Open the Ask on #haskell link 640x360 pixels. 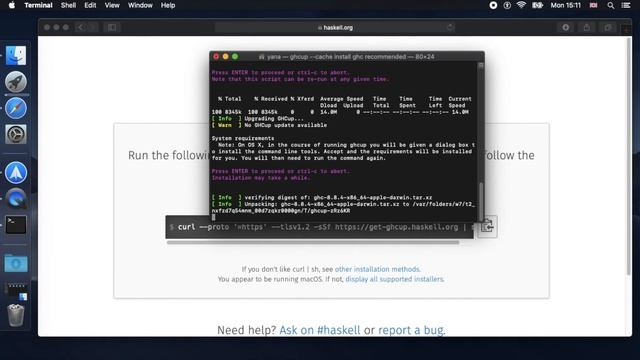click(x=320, y=330)
